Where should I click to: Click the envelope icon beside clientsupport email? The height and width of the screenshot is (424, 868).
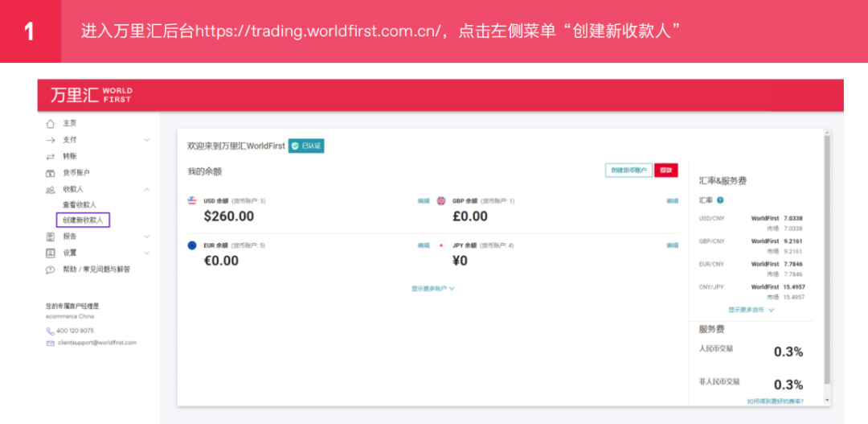pyautogui.click(x=51, y=343)
